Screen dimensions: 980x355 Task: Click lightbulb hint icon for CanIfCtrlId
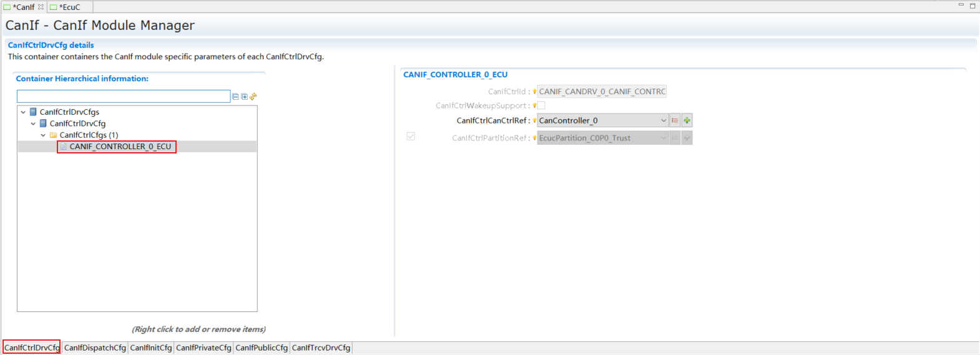[x=534, y=92]
